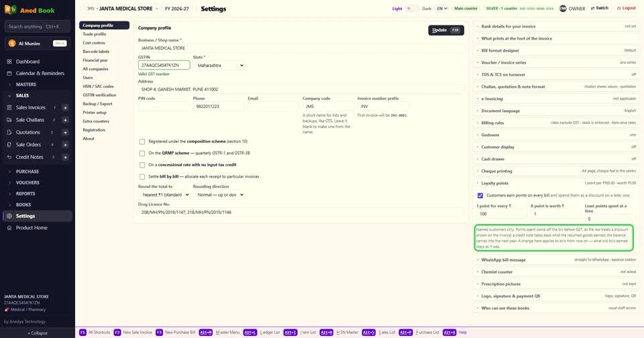Viewport: 644px width, 338px height.
Task: Open the Financial year settings tab
Action: 104,60
